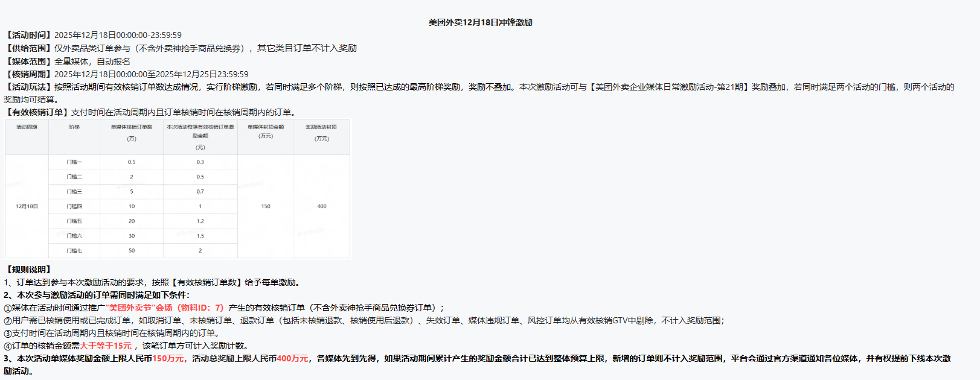Viewport: 980px width, 380px height.
Task: Click the 单媒体封顶金额 column header
Action: pyautogui.click(x=266, y=127)
